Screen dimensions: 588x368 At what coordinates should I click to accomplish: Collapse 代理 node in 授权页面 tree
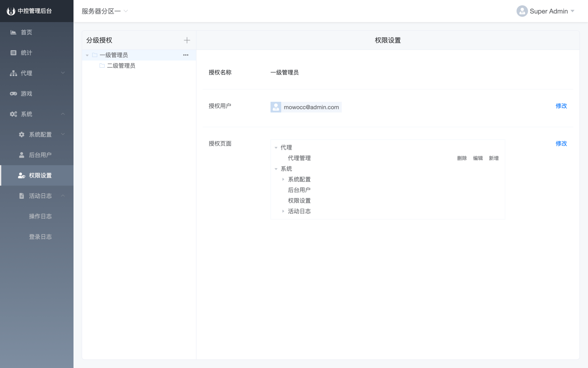coord(276,148)
